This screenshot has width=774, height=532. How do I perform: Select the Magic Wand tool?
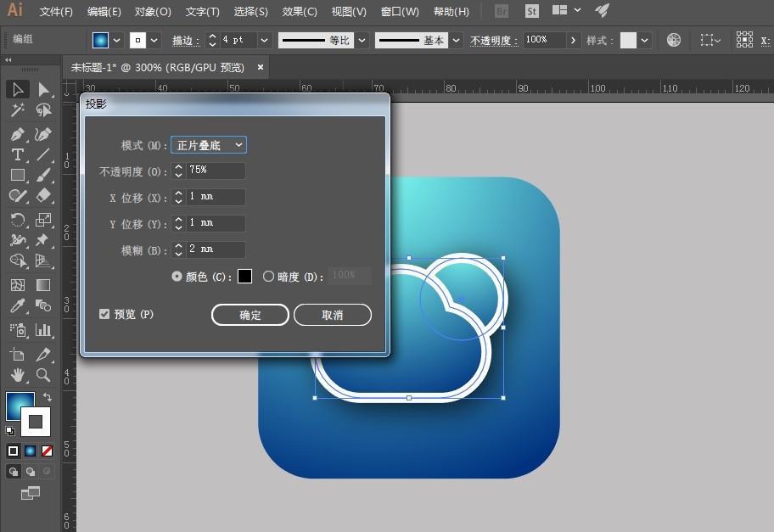tap(18, 110)
